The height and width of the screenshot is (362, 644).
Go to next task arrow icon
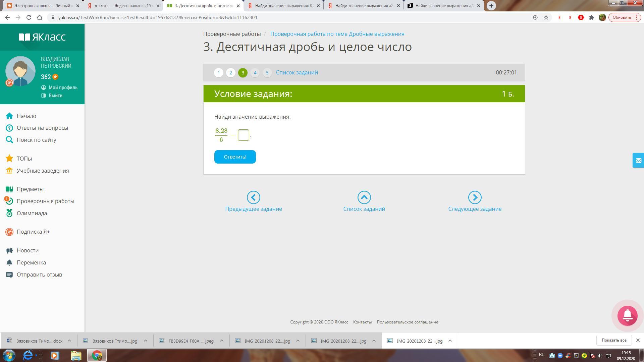pos(475,197)
